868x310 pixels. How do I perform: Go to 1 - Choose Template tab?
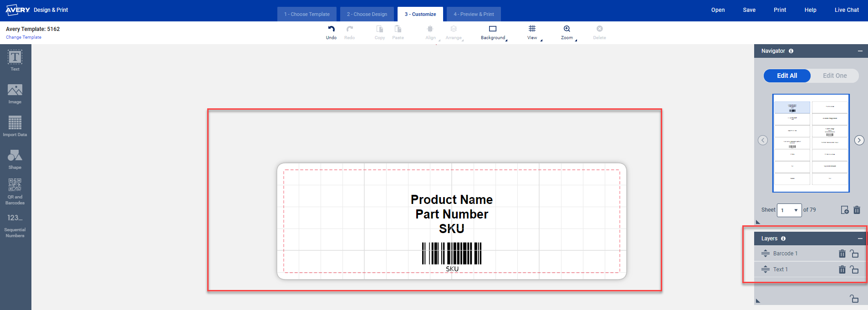coord(307,14)
